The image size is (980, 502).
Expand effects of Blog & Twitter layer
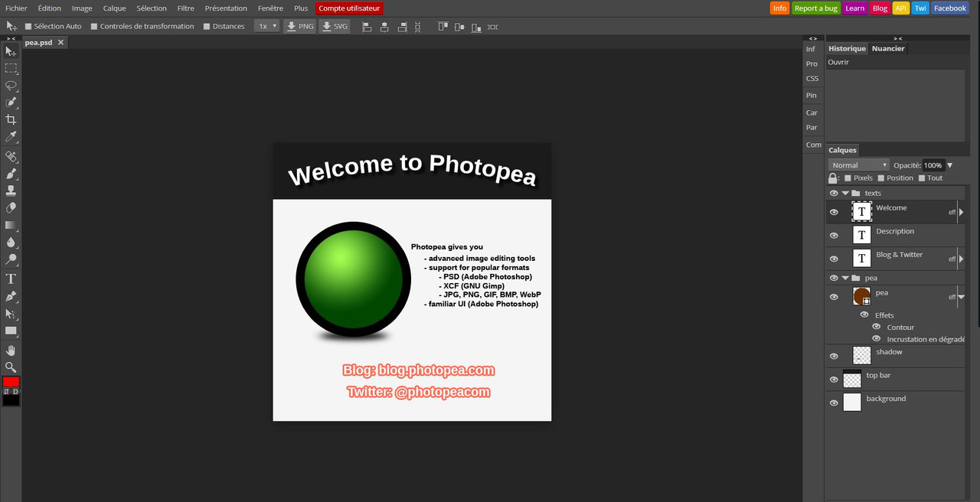(961, 259)
